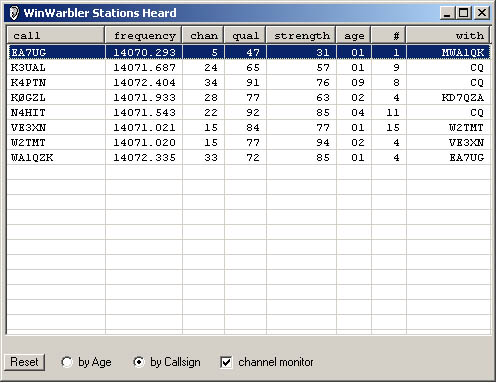
Task: Minimize the Stations Heard window
Action: pyautogui.click(x=447, y=13)
